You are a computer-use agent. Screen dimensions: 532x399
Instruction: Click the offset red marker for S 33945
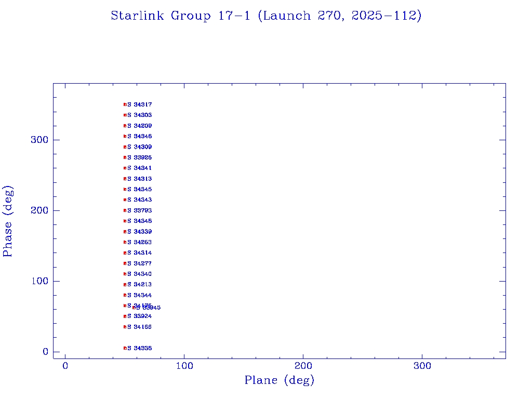[134, 308]
